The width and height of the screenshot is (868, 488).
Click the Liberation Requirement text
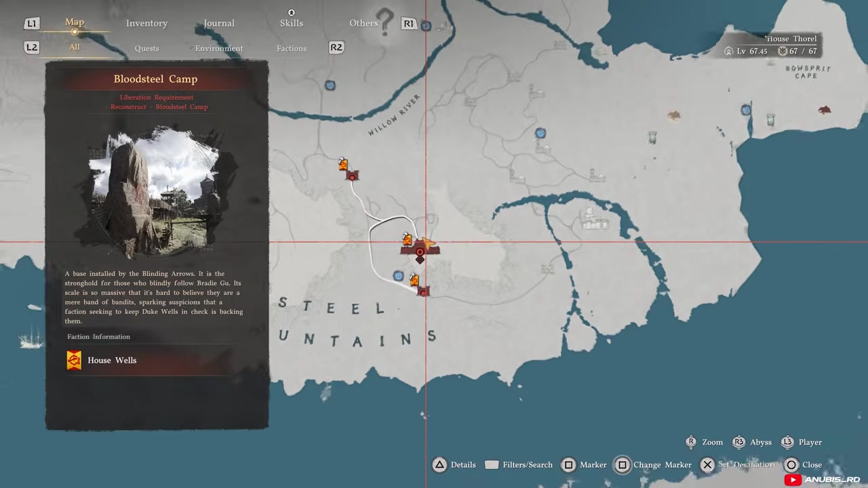(x=157, y=98)
